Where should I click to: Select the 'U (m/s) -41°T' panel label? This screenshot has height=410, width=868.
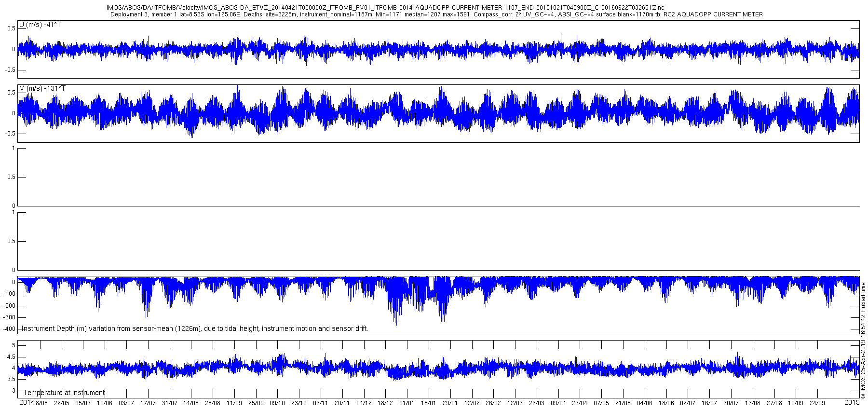[x=40, y=25]
